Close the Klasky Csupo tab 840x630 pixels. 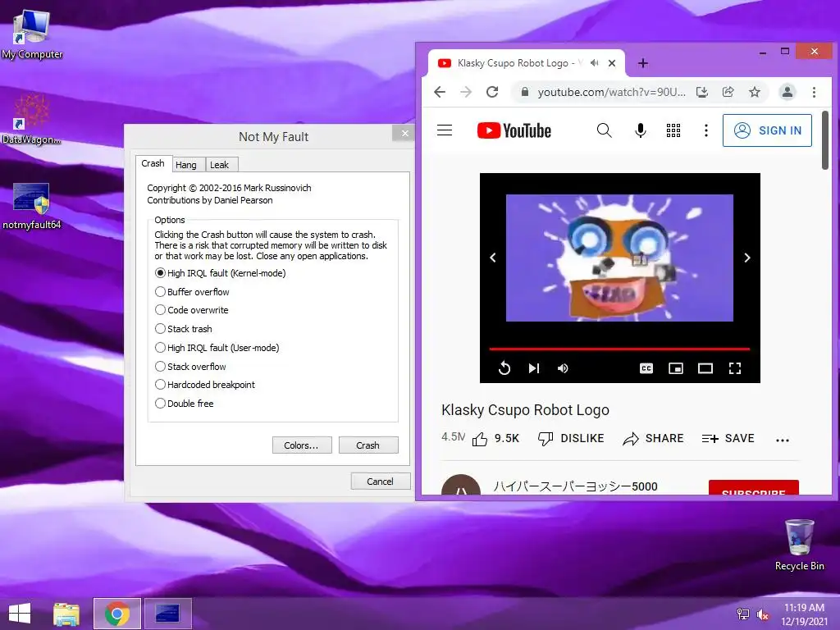612,63
